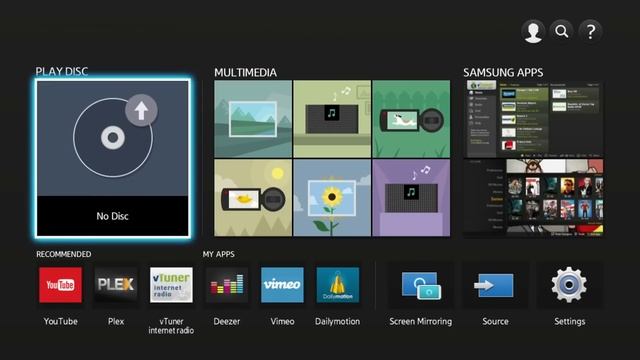Click the Screen Mirroring label text
This screenshot has width=640, height=360.
point(421,322)
